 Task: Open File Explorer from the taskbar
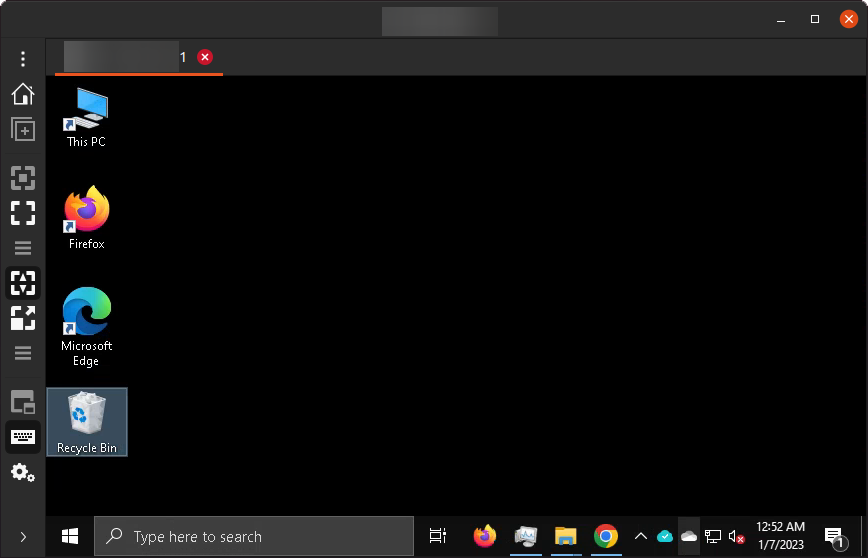tap(566, 536)
